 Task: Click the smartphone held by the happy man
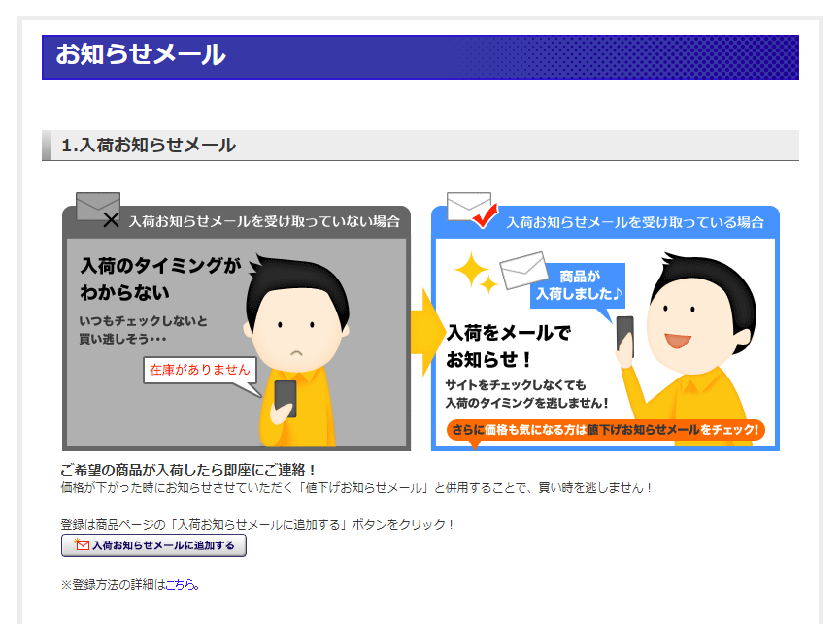pyautogui.click(x=624, y=336)
